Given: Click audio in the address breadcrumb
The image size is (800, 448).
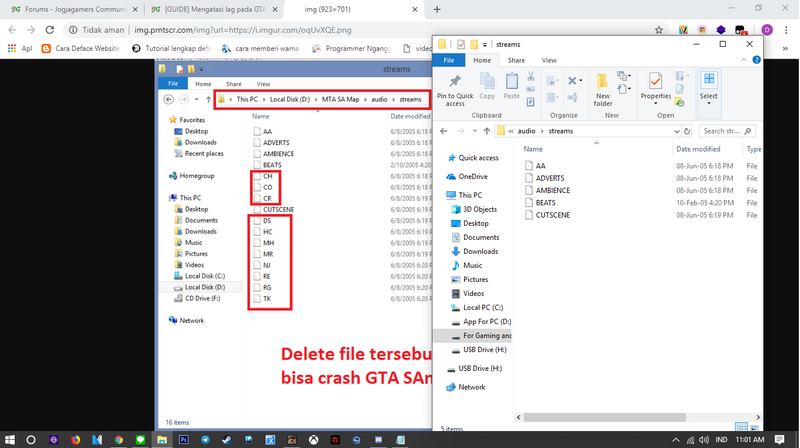Looking at the screenshot, I should [526, 131].
